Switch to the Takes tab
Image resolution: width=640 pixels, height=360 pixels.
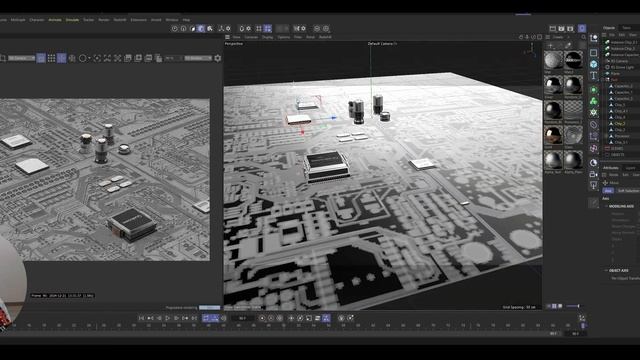(627, 28)
